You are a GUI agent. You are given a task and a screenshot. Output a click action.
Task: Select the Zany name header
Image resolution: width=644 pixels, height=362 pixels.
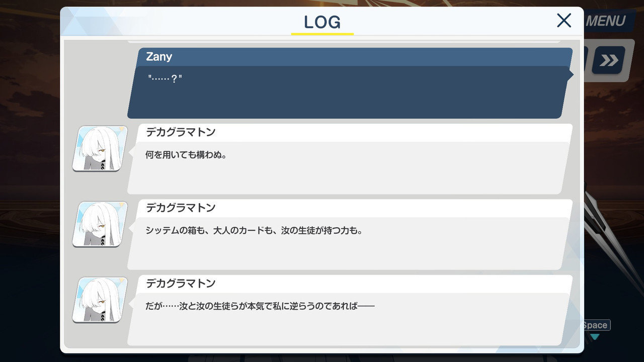click(x=159, y=57)
